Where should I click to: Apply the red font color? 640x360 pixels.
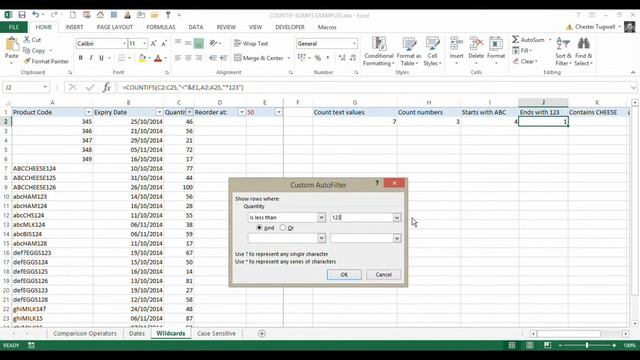coord(158,58)
